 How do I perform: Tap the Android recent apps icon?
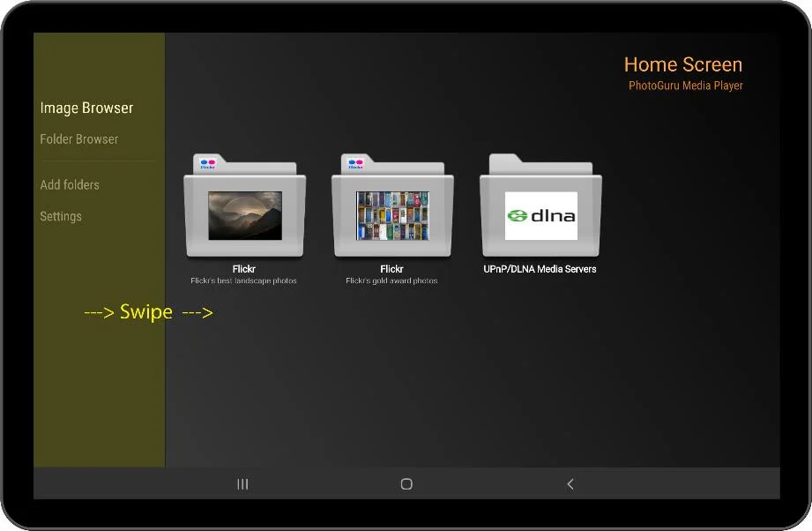pyautogui.click(x=242, y=484)
